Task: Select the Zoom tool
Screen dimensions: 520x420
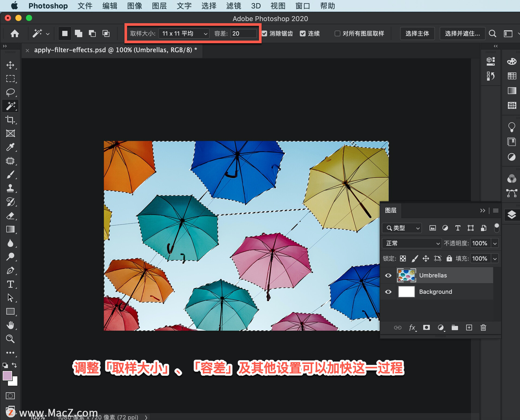Action: pyautogui.click(x=10, y=339)
